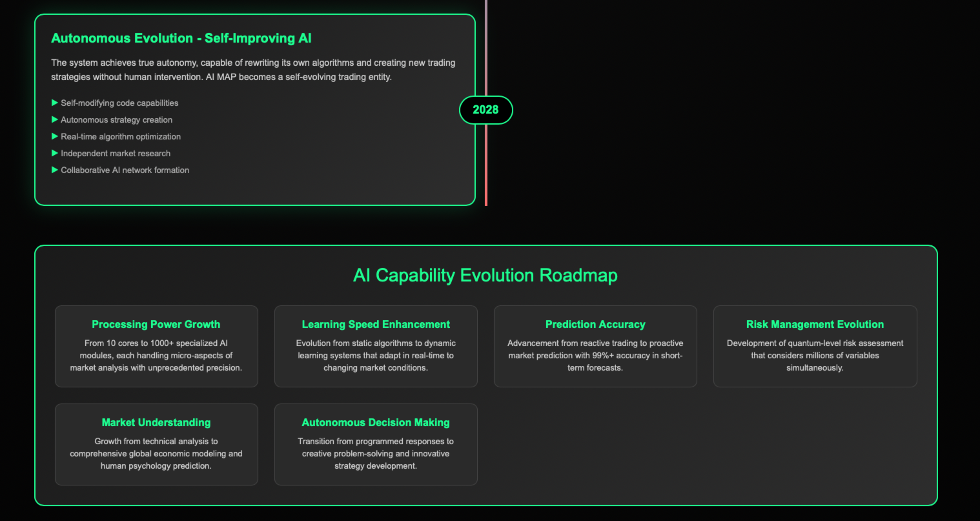Click the description starting "From 10 cores to 1000+"

coord(156,356)
